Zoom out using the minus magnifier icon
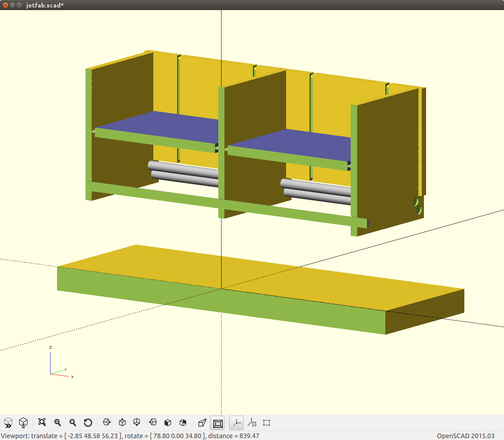This screenshot has height=440, width=504. point(73,422)
